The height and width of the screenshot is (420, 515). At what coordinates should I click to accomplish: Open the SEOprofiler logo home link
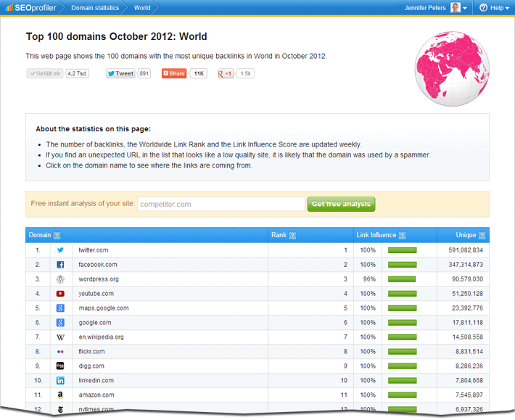point(30,7)
